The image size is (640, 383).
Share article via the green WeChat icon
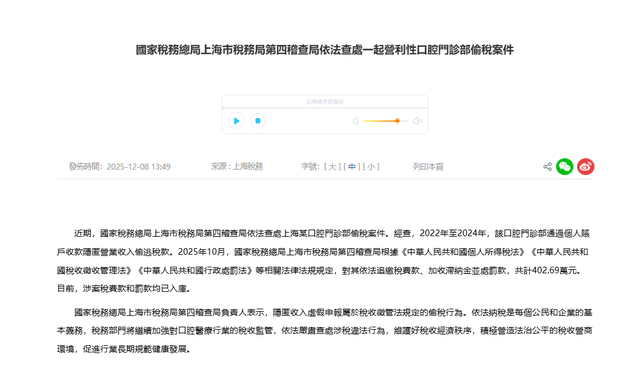564,167
